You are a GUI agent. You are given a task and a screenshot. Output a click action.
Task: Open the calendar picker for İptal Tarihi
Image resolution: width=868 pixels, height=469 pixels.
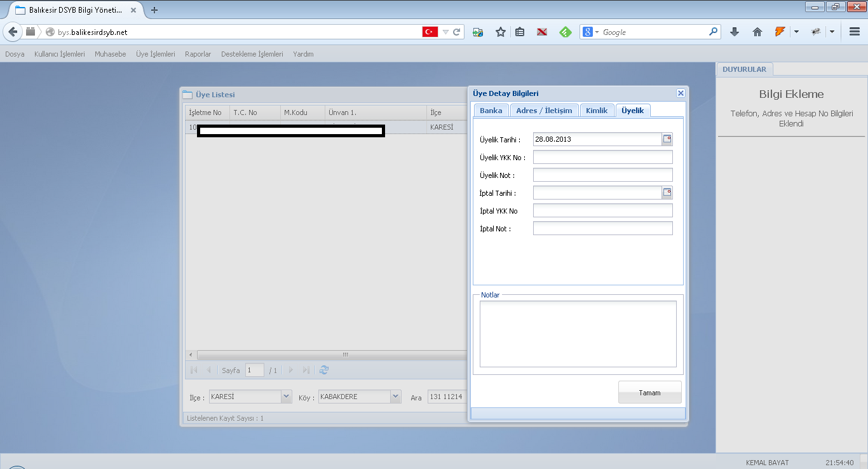click(667, 193)
